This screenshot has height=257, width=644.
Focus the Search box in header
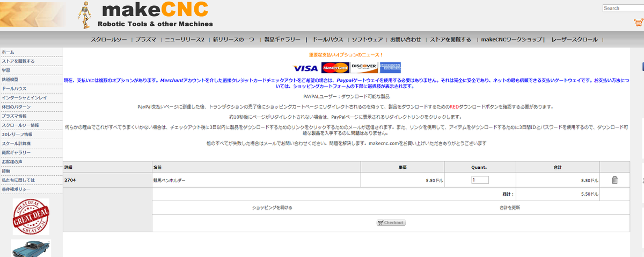coord(623,8)
